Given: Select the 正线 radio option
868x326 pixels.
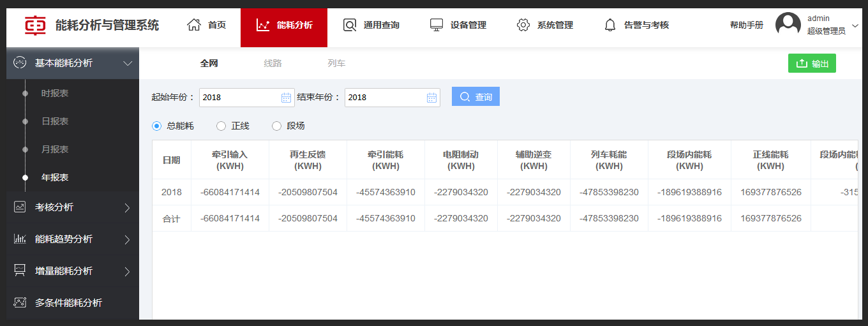Looking at the screenshot, I should pyautogui.click(x=221, y=126).
